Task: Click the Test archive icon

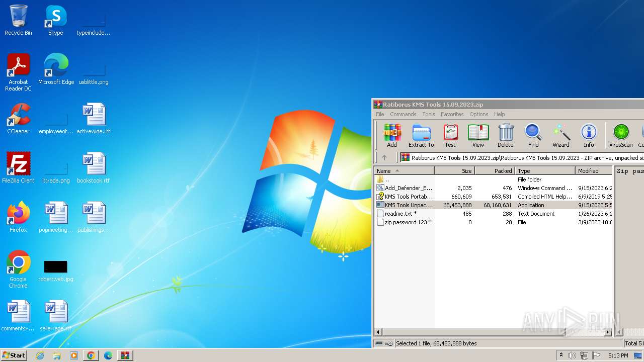Action: pyautogui.click(x=450, y=136)
